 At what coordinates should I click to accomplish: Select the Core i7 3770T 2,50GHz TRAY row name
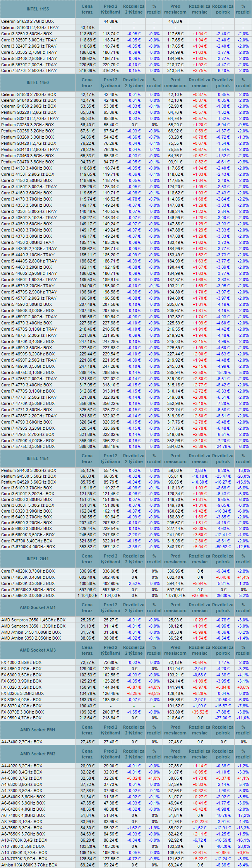coord(29,70)
